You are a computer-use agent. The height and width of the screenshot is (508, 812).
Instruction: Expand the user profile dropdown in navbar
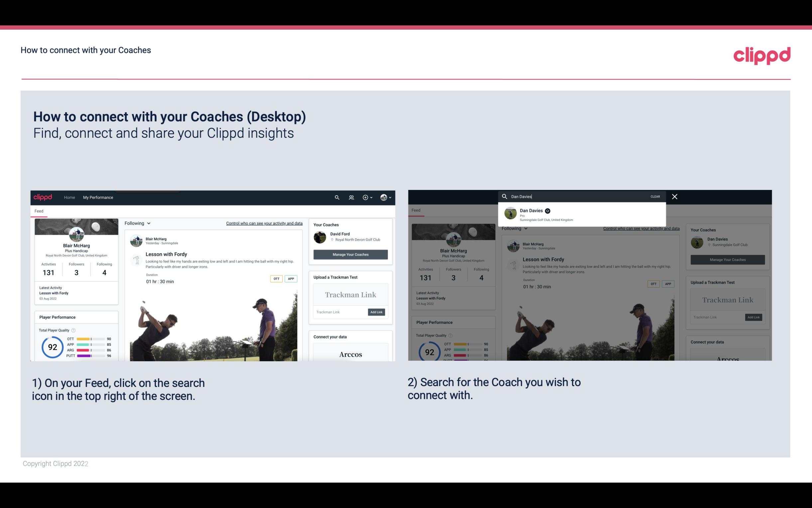(385, 197)
